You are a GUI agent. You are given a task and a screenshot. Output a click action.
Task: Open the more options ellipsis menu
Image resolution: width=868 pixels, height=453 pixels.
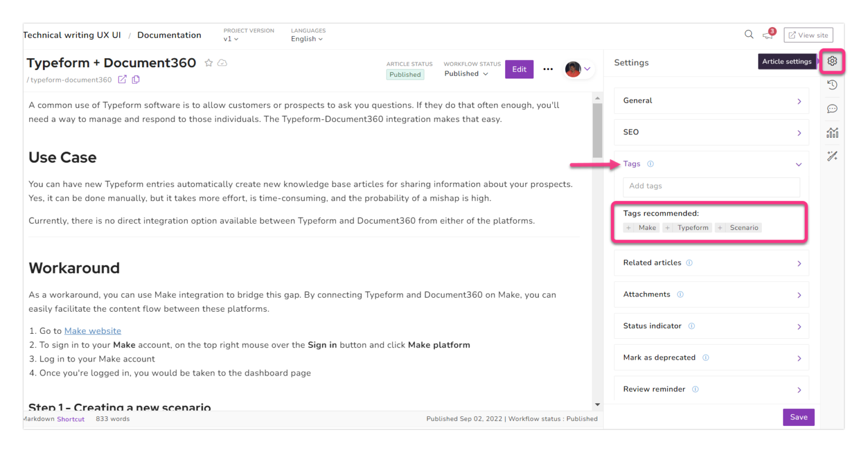[548, 69]
